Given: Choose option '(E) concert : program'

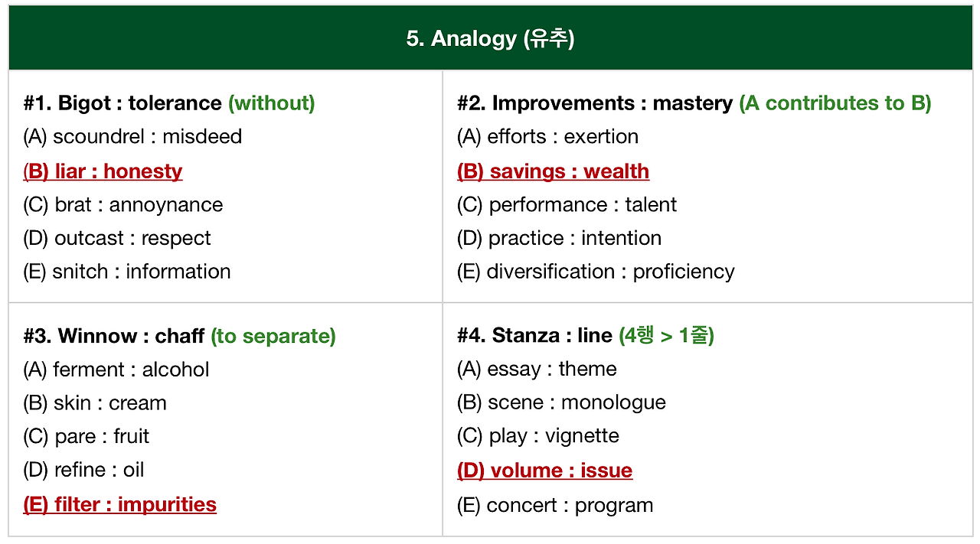Looking at the screenshot, I should click(x=555, y=506).
